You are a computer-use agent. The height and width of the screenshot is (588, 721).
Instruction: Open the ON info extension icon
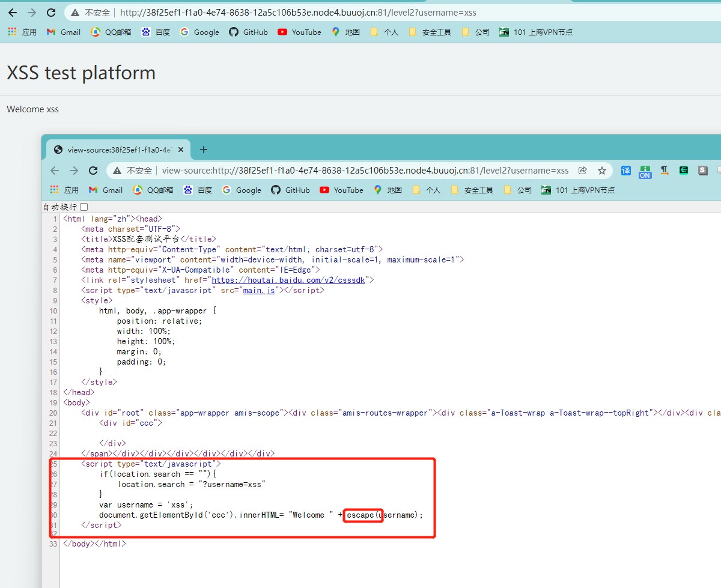pyautogui.click(x=645, y=171)
